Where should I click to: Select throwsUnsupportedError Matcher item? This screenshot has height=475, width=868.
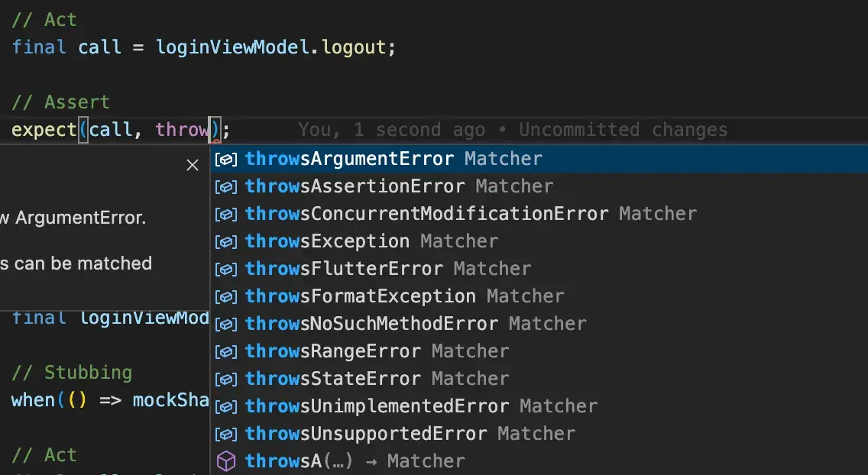[539, 434]
